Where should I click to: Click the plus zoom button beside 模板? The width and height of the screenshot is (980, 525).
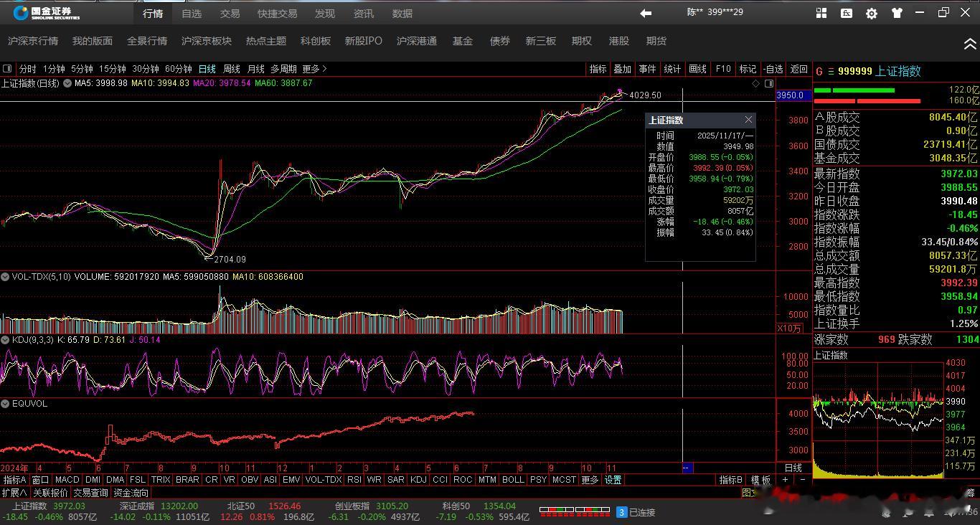(x=786, y=480)
